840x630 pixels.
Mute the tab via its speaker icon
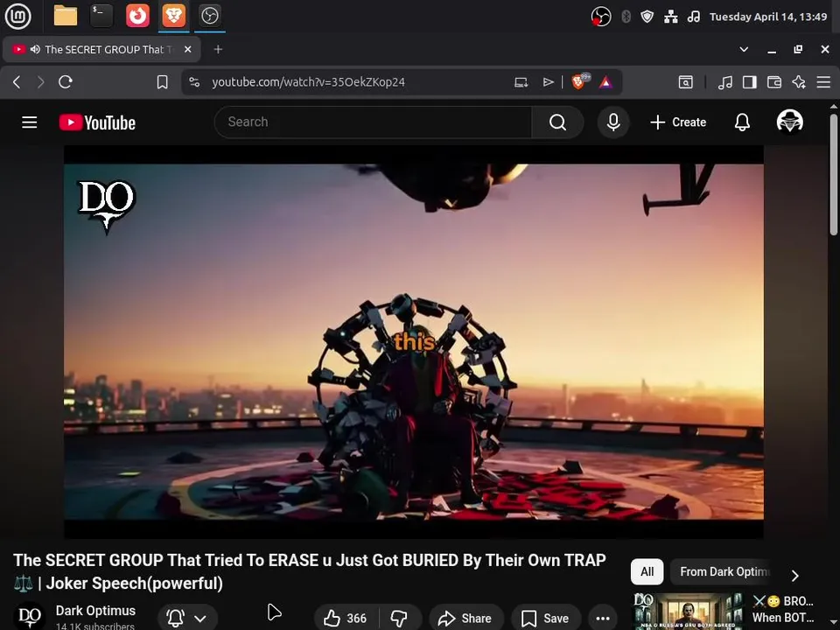[x=35, y=49]
